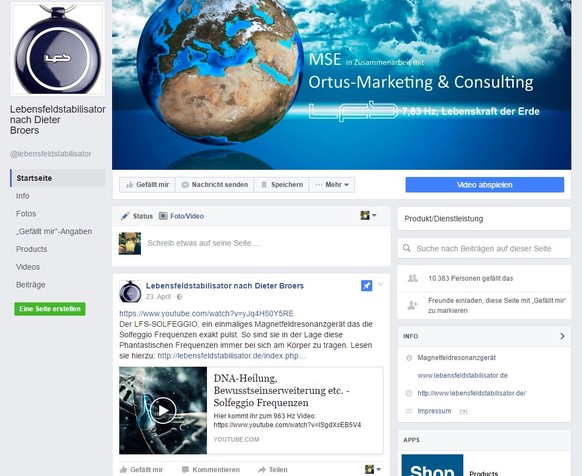Open the post options chevron menu
This screenshot has height=476, width=582.
(380, 284)
